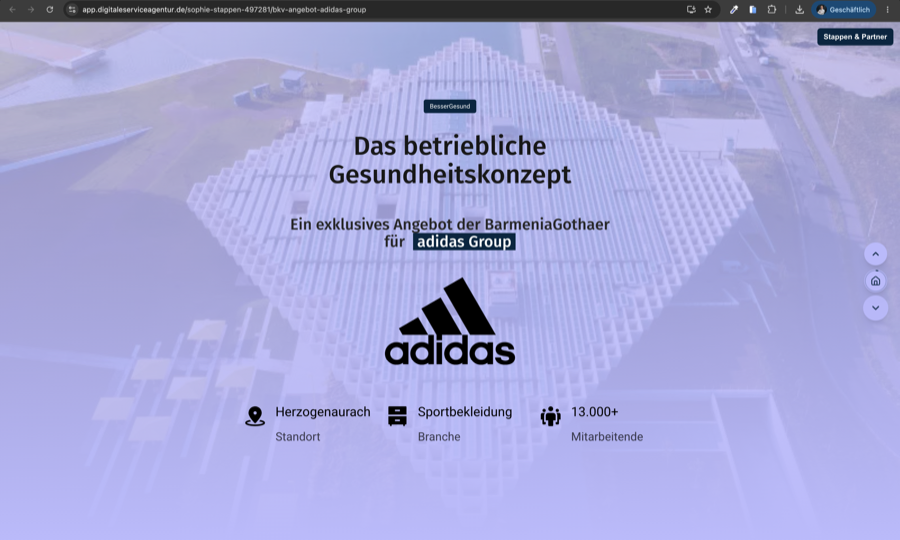Open the Chrome three-dot menu
The width and height of the screenshot is (900, 540).
pyautogui.click(x=887, y=10)
